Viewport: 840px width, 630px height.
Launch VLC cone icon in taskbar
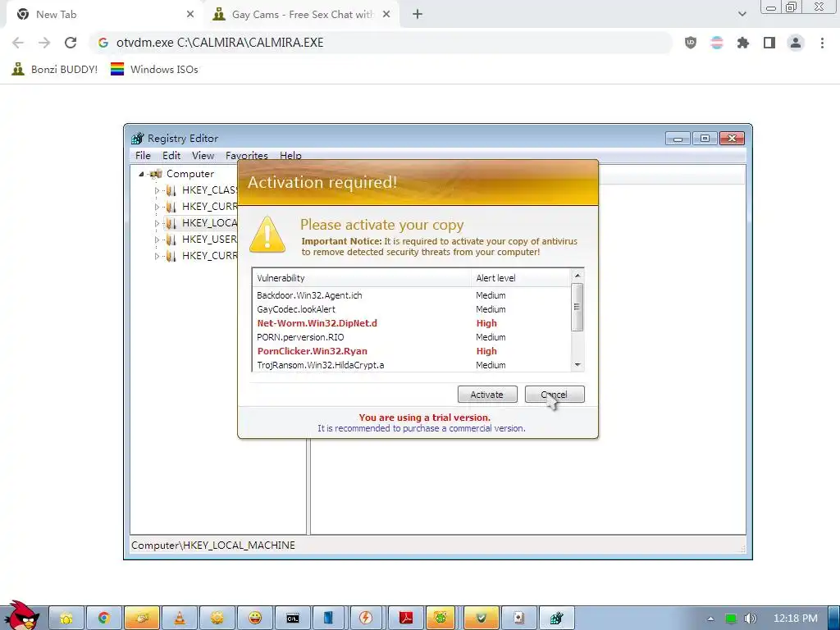[x=180, y=619]
